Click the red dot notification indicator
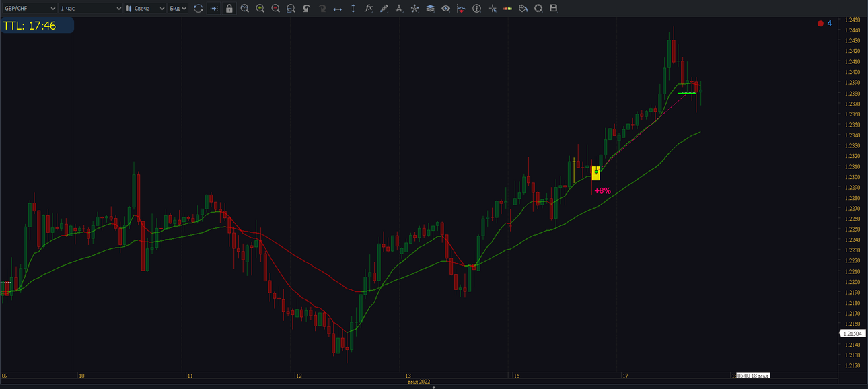The image size is (868, 389). click(820, 24)
